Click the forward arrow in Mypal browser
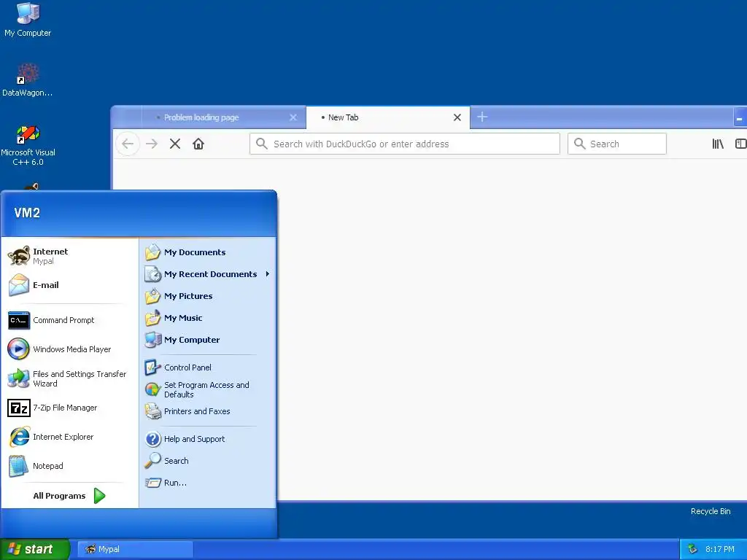The width and height of the screenshot is (747, 560). pos(152,144)
